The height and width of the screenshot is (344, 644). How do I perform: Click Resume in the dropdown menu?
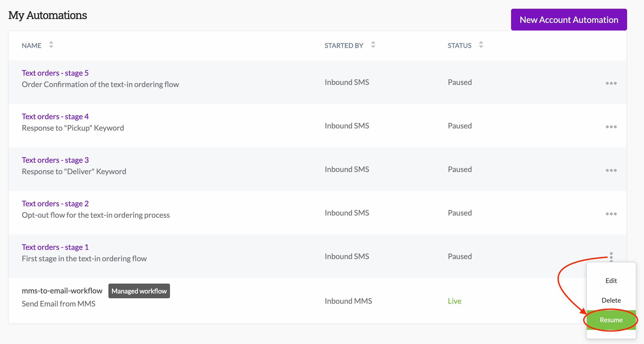click(x=611, y=320)
